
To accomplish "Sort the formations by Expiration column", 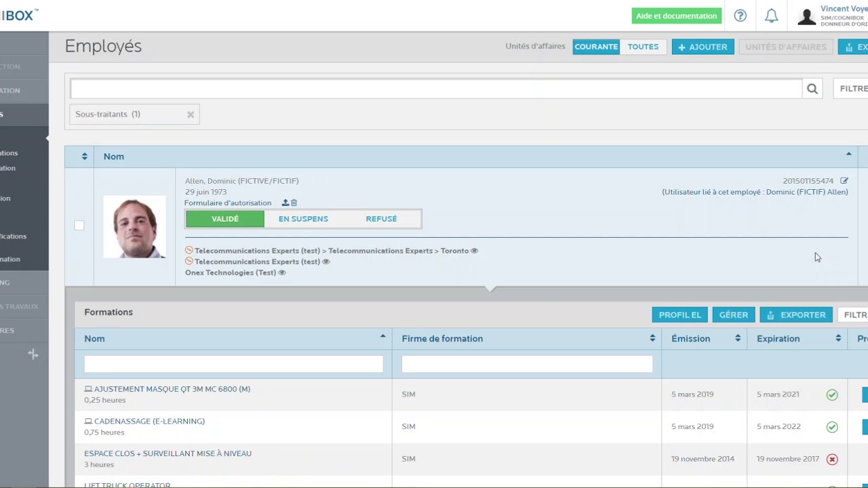I will coord(838,338).
